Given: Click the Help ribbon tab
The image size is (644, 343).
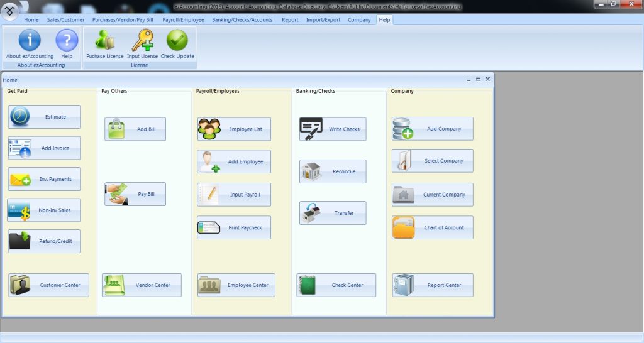Looking at the screenshot, I should tap(384, 19).
